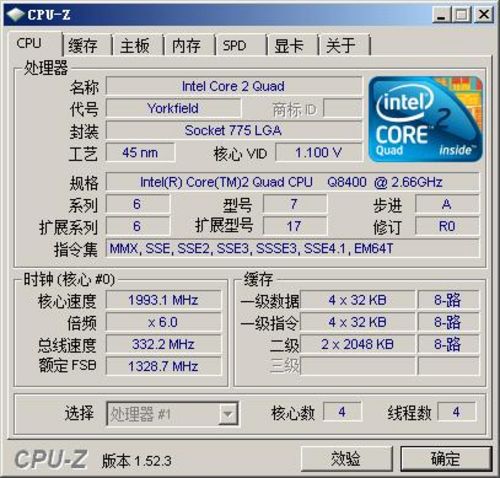Image resolution: width=500 pixels, height=478 pixels.
Task: Click the 核心数 value box
Action: coord(342,412)
